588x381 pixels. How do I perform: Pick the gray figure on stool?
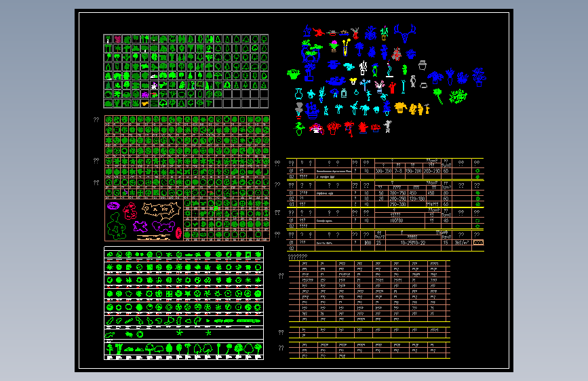pyautogui.click(x=388, y=126)
